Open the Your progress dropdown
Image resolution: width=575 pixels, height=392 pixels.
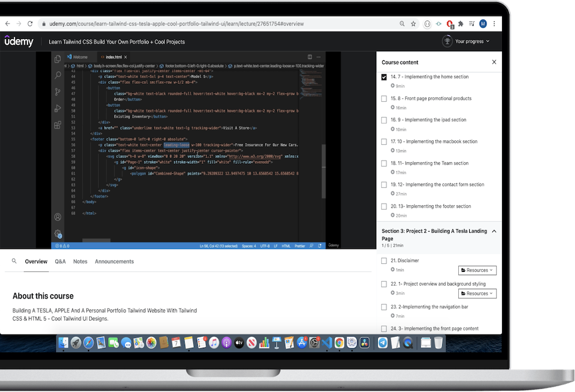click(x=472, y=41)
